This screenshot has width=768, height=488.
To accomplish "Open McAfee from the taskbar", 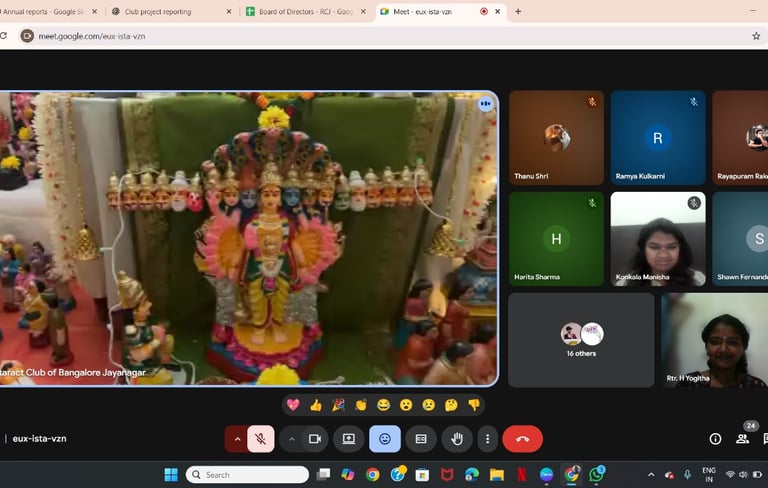I will click(447, 474).
